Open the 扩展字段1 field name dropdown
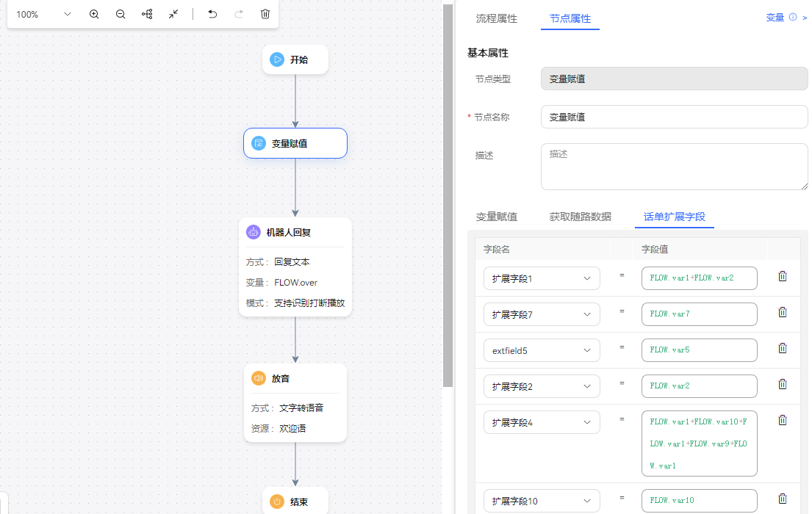Viewport: 812px width, 514px height. point(542,278)
